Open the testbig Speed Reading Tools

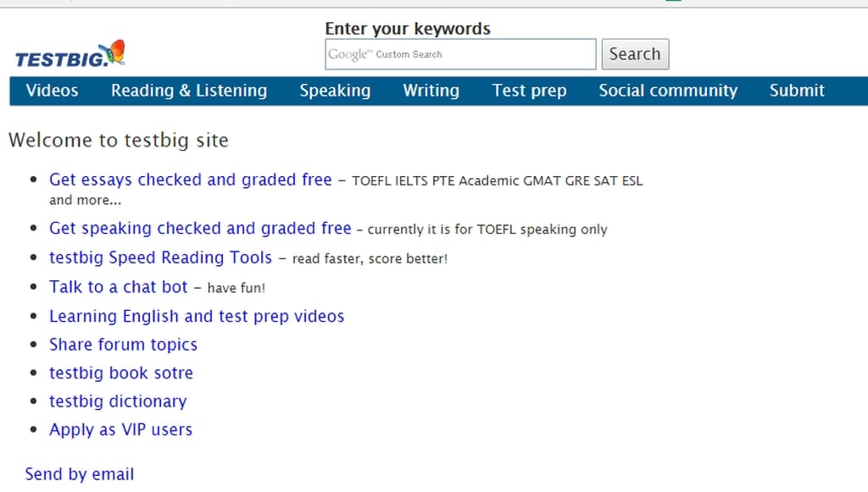tap(160, 257)
